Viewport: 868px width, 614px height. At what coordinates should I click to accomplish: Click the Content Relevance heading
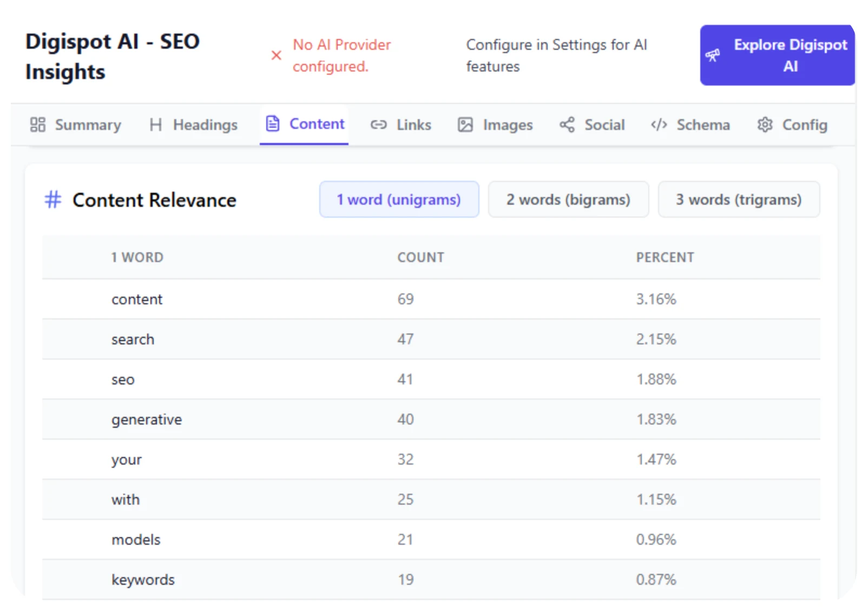pyautogui.click(x=154, y=200)
